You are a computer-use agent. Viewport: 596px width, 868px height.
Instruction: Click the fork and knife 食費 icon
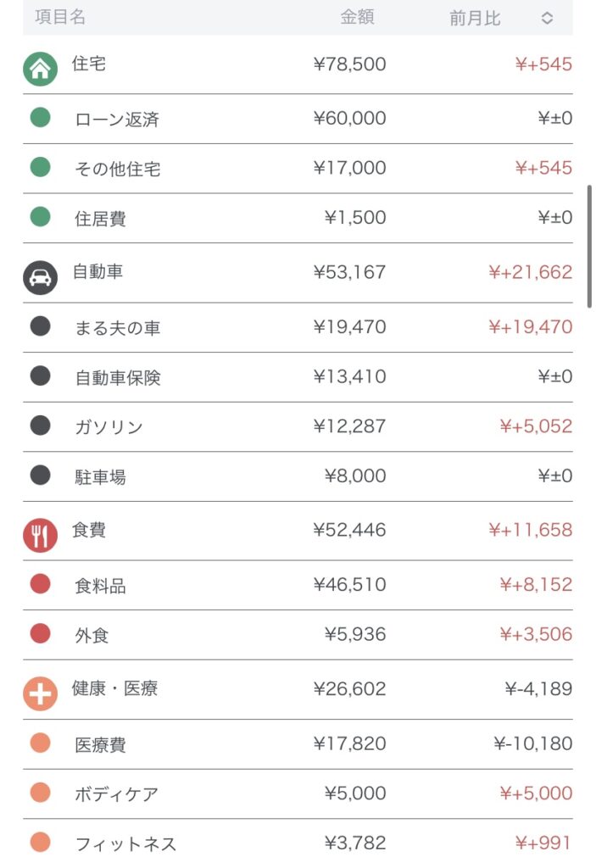pyautogui.click(x=40, y=535)
